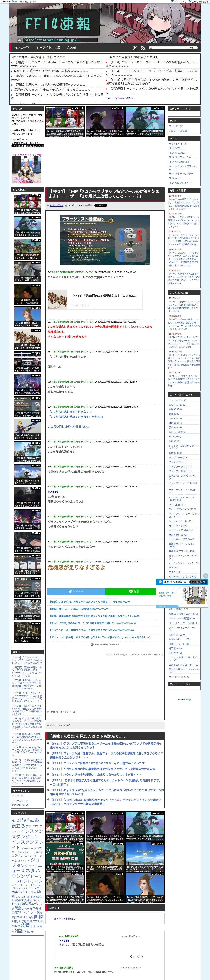Image resolution: width=210 pixels, height=980 pixels.
Task: Click the FF14速報 banner header image
Action: pos(105,24)
